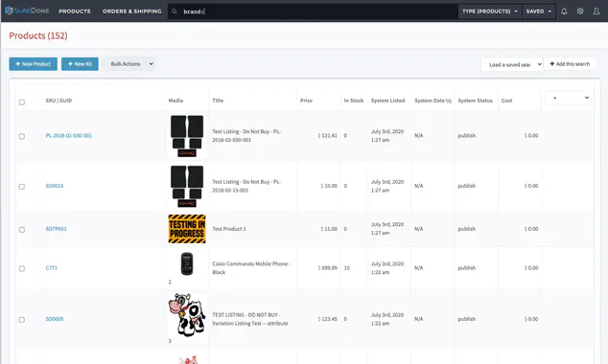Check the C771 row checkbox

point(22,268)
